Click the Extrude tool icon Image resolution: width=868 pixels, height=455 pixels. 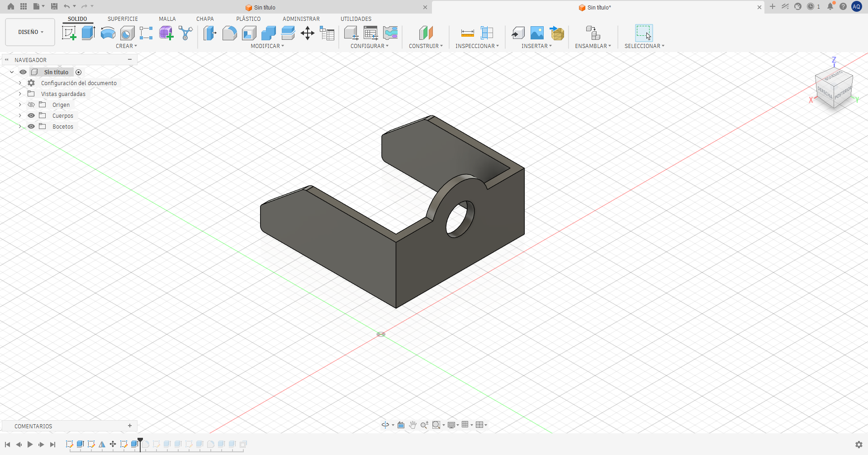pos(88,33)
